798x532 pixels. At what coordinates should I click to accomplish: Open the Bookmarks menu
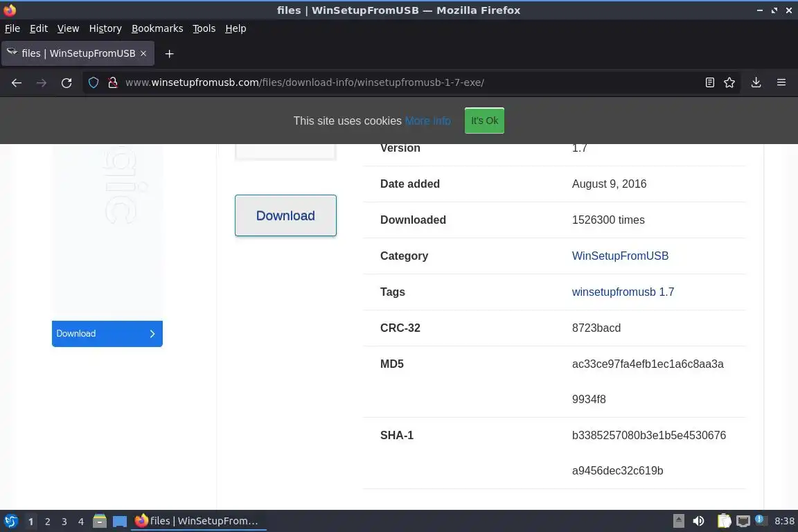157,28
